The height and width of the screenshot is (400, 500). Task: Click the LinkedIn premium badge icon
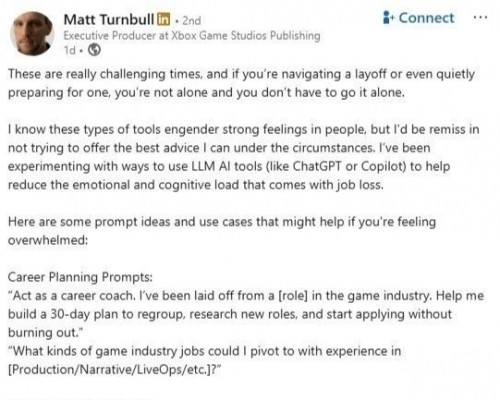coord(163,19)
